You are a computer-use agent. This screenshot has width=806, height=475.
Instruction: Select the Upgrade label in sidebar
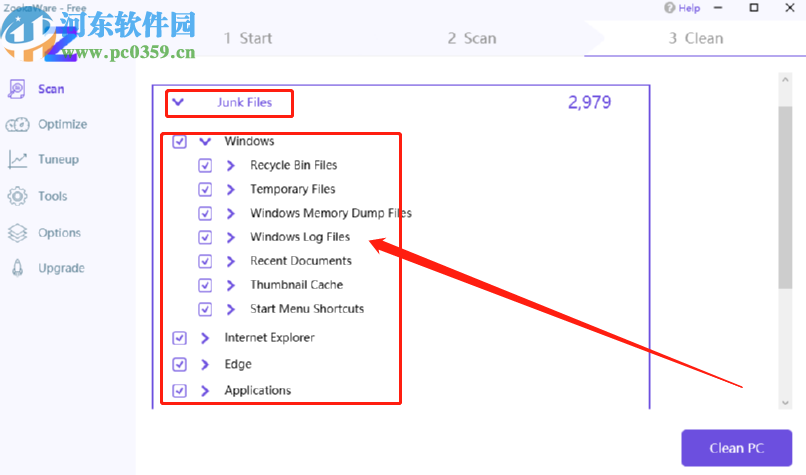62,268
